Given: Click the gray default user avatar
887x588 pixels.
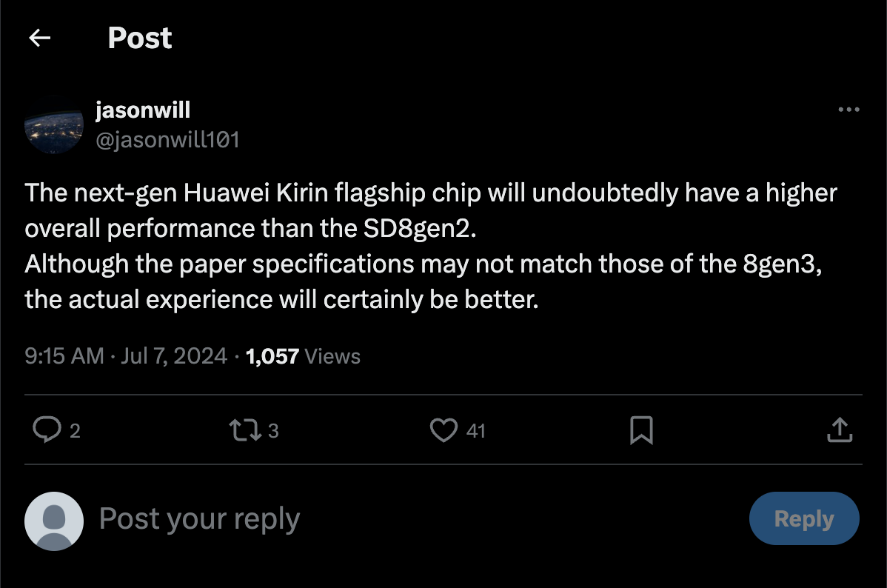Looking at the screenshot, I should (x=53, y=520).
